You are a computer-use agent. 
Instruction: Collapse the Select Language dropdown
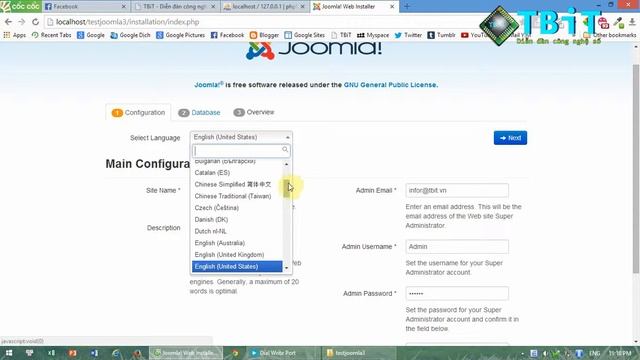coord(241,138)
